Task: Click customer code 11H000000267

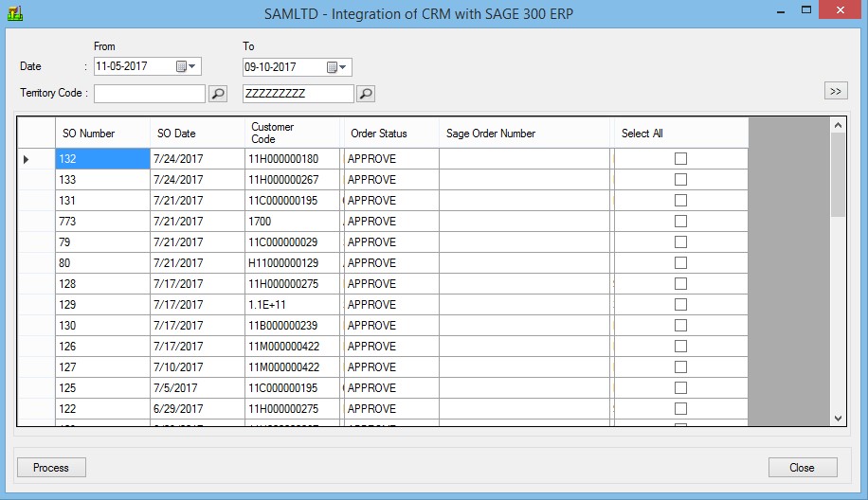Action: (292, 180)
